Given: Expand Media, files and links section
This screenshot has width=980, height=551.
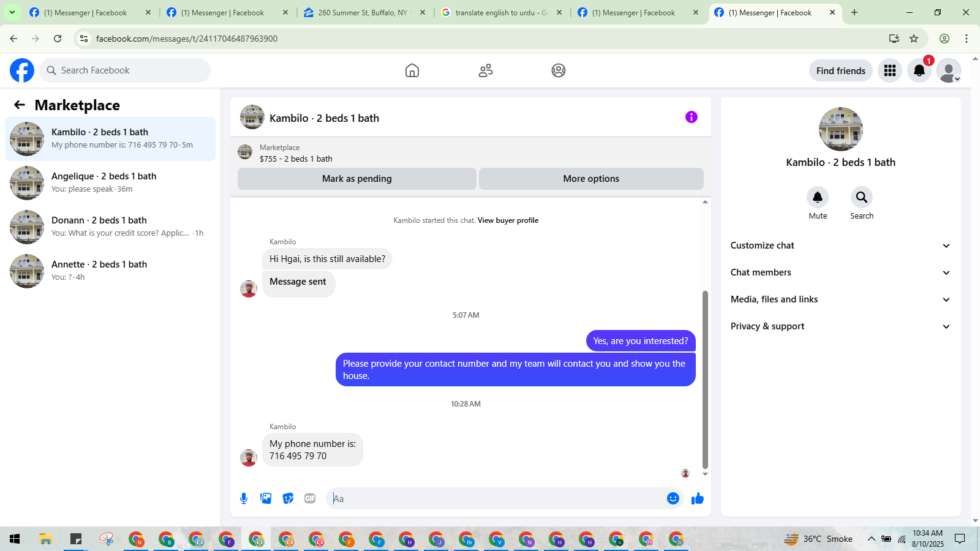Looking at the screenshot, I should 840,299.
